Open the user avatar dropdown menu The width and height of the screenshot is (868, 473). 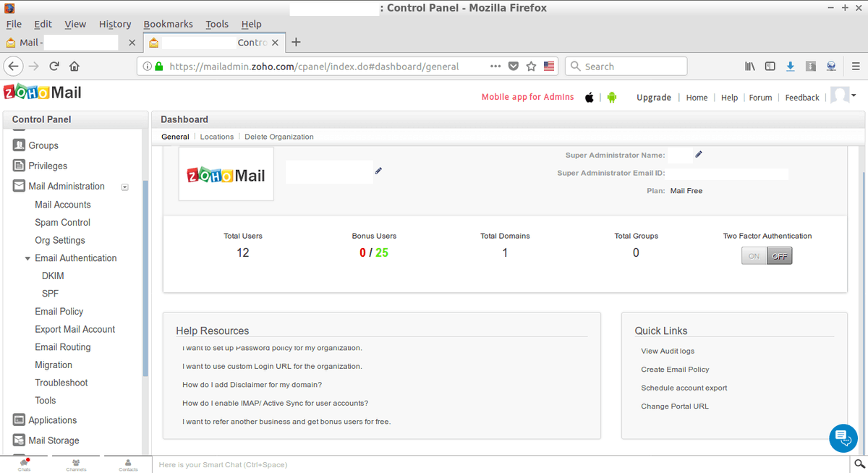(854, 95)
